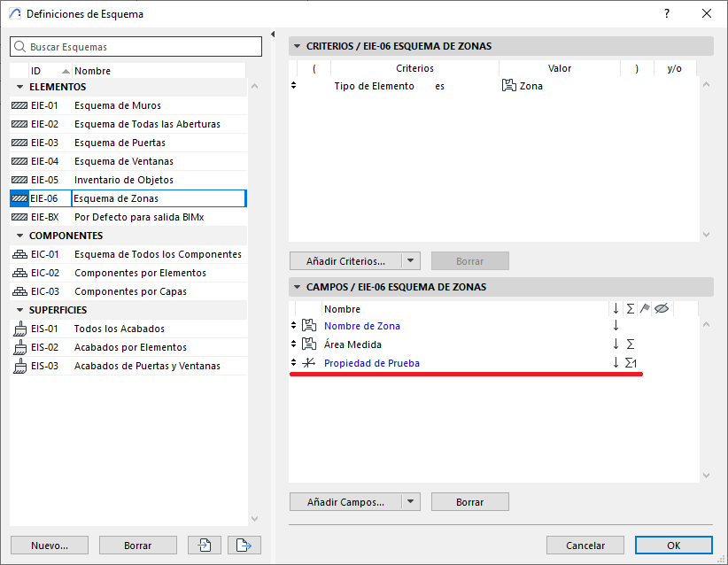This screenshot has height=565, width=728.
Task: Open the Añadir Criterios dropdown arrow
Action: tap(410, 261)
